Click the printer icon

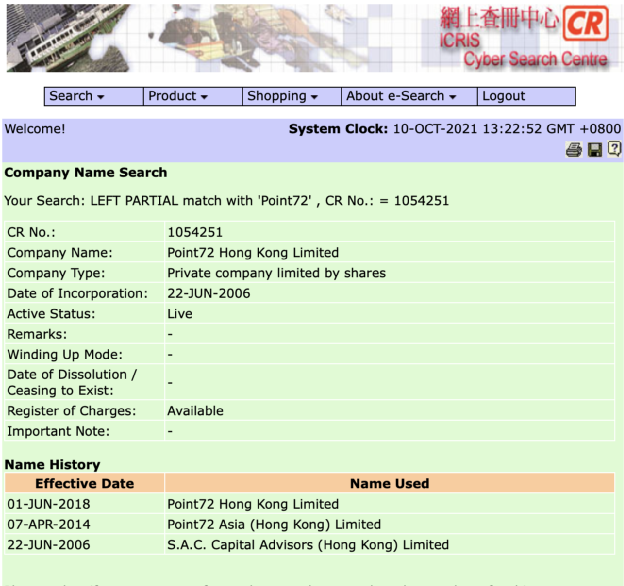[573, 150]
